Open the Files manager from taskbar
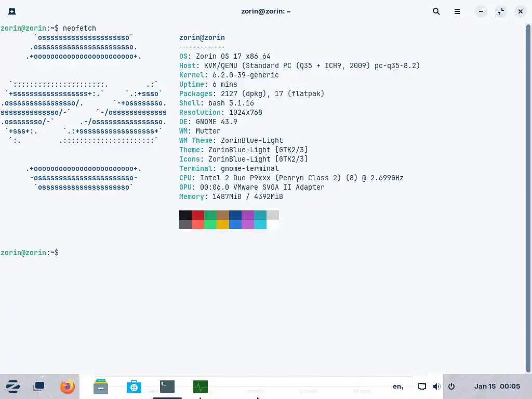This screenshot has width=532, height=399. tap(101, 387)
